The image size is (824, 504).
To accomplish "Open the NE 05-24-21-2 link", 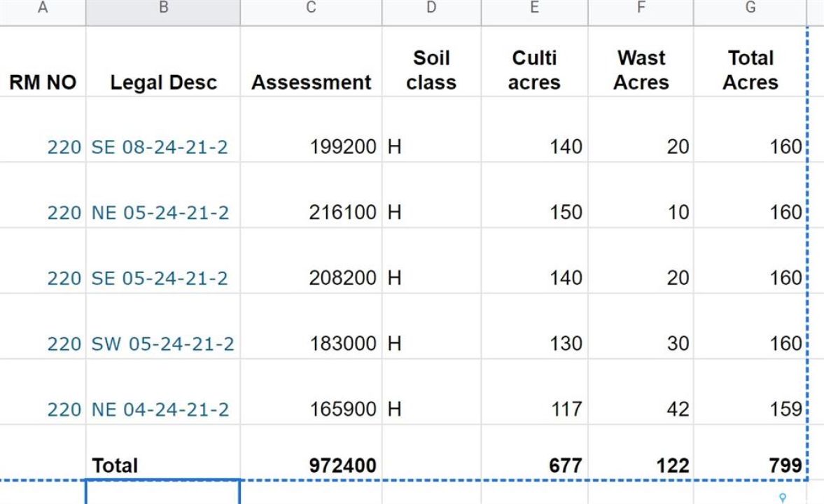I will coord(160,213).
